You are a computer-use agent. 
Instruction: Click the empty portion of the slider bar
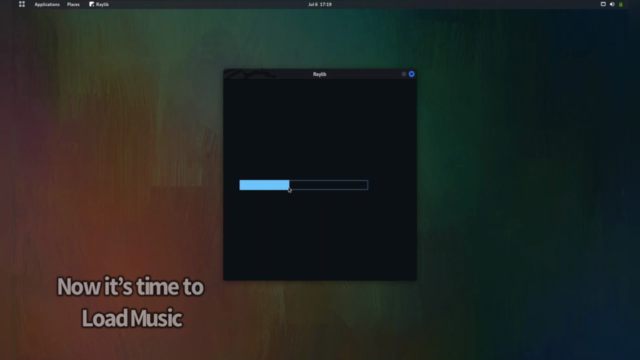coord(329,185)
